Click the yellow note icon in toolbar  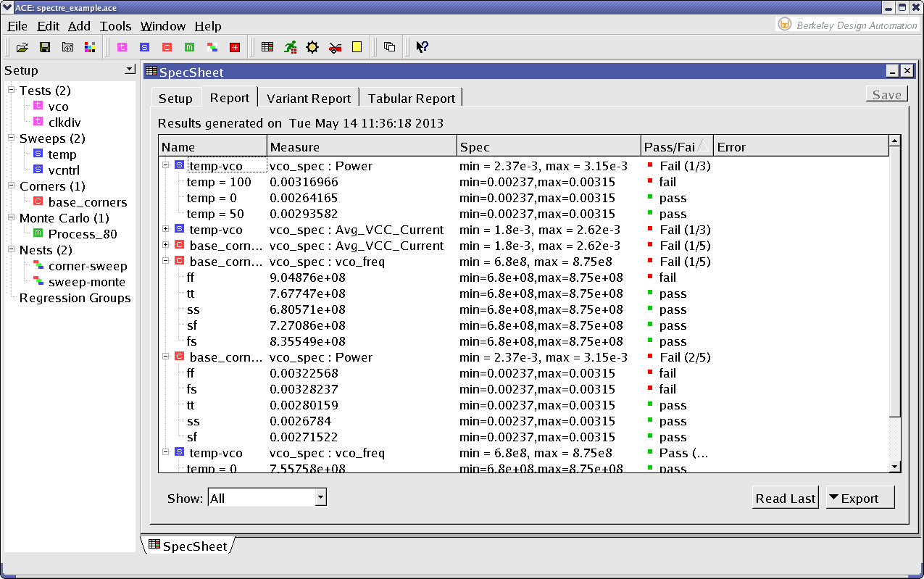[x=357, y=47]
